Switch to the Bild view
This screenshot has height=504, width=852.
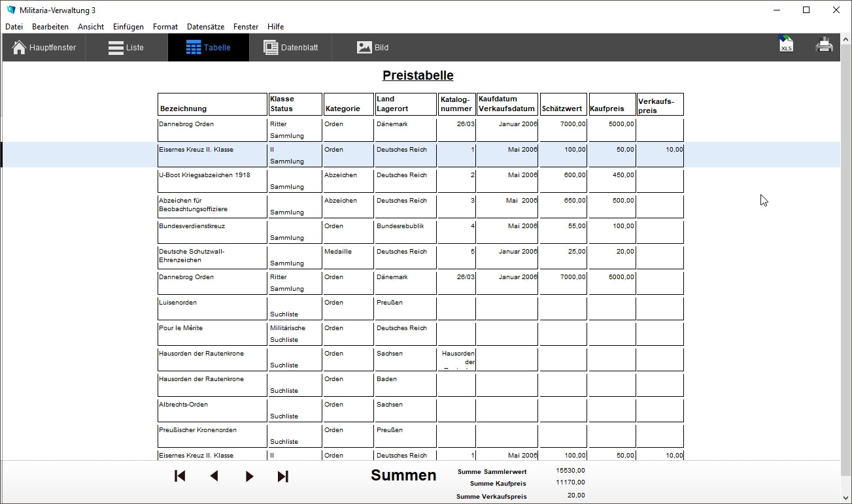click(373, 48)
